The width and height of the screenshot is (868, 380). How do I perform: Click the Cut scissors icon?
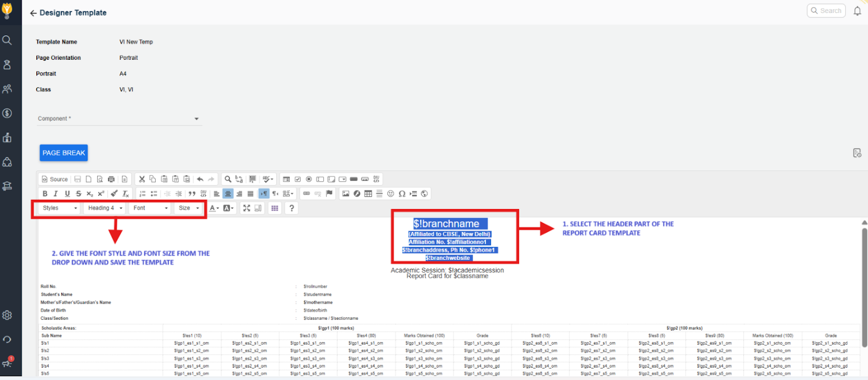tap(142, 179)
